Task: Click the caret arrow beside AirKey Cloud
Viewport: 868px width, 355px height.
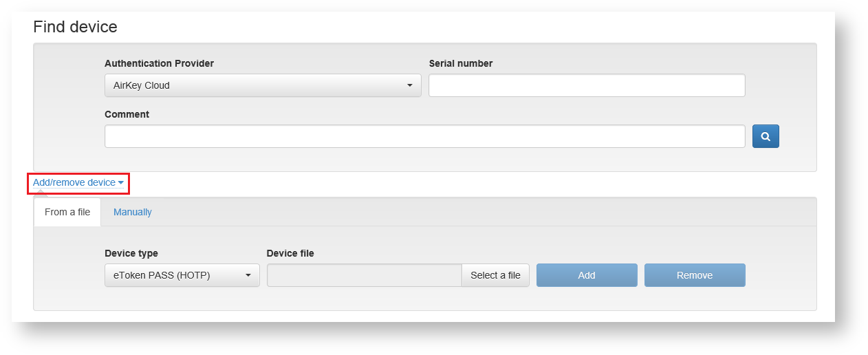Action: (x=410, y=85)
